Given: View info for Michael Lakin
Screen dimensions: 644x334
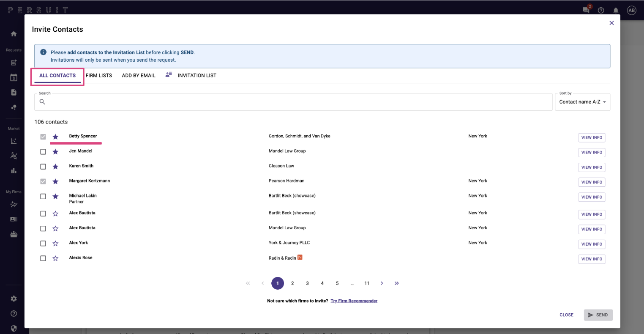Looking at the screenshot, I should coord(592,197).
